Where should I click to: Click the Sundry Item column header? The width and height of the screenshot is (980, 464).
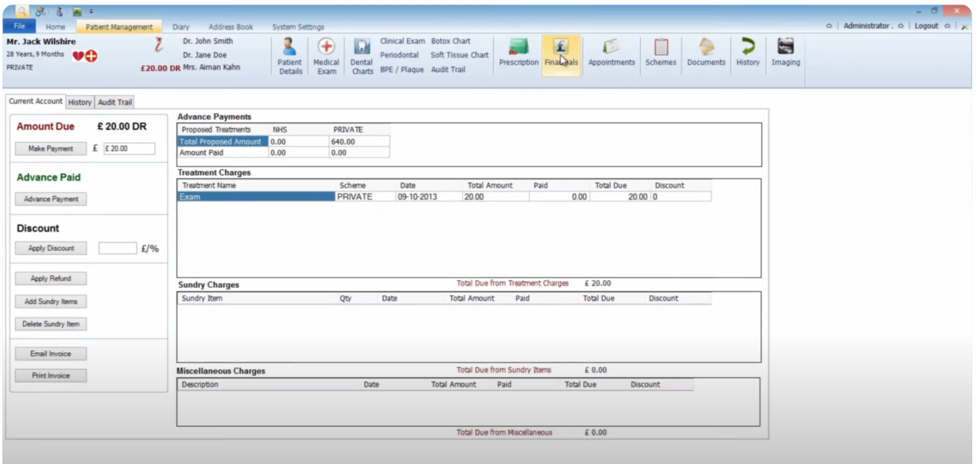point(202,298)
